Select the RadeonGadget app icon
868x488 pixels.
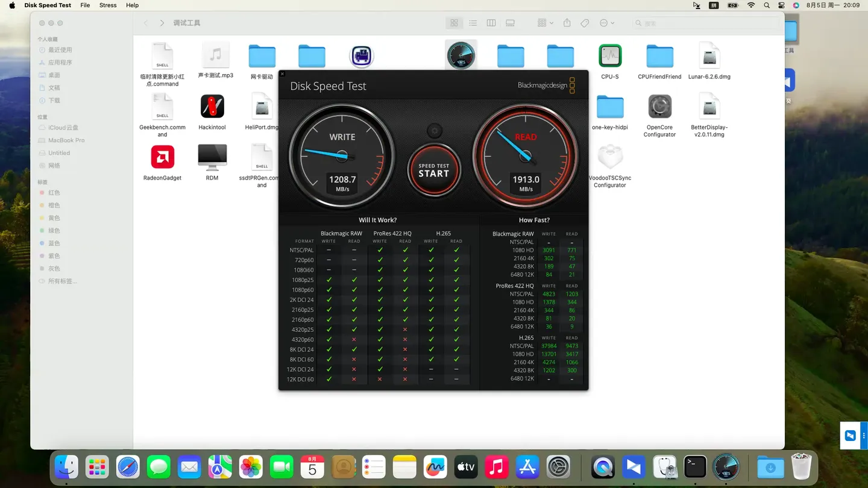pos(162,157)
